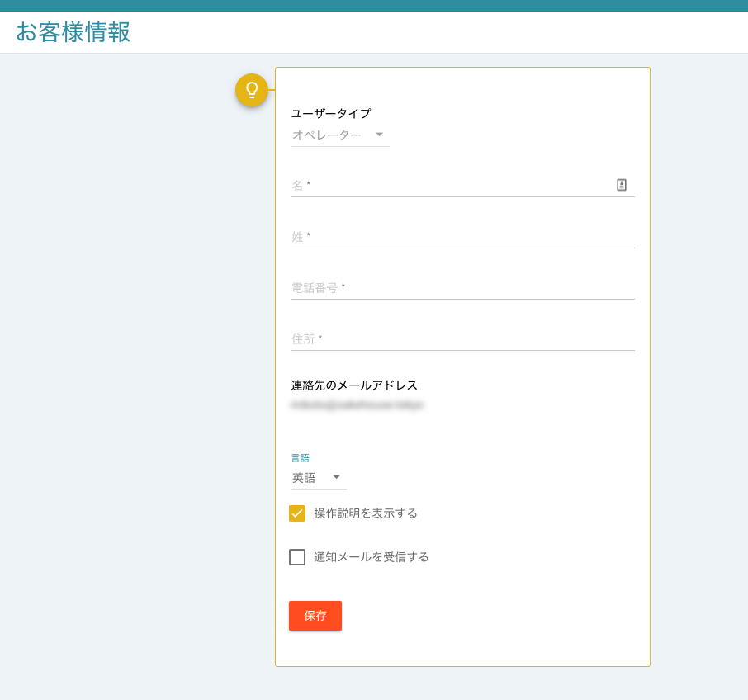Focus the 姓 input field
Image resolution: width=748 pixels, height=700 pixels.
[x=462, y=237]
